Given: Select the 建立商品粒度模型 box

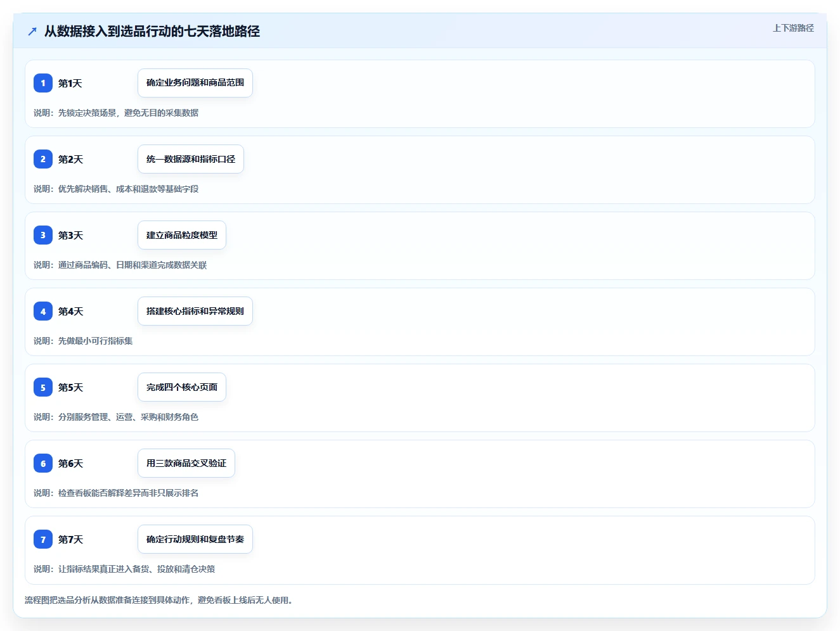Looking at the screenshot, I should coord(182,235).
